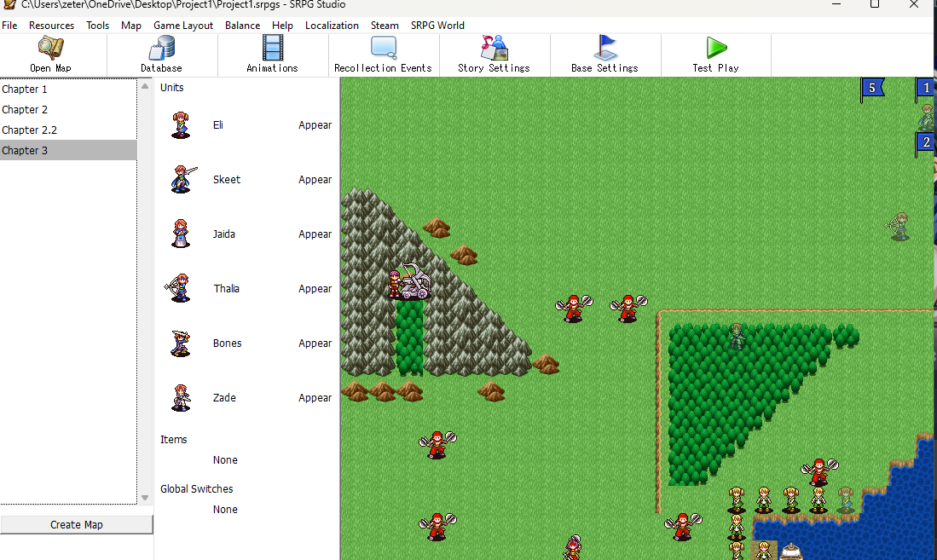Screen dimensions: 937x560
Task: Select Zade's unit sprite in Units list
Action: (x=181, y=397)
